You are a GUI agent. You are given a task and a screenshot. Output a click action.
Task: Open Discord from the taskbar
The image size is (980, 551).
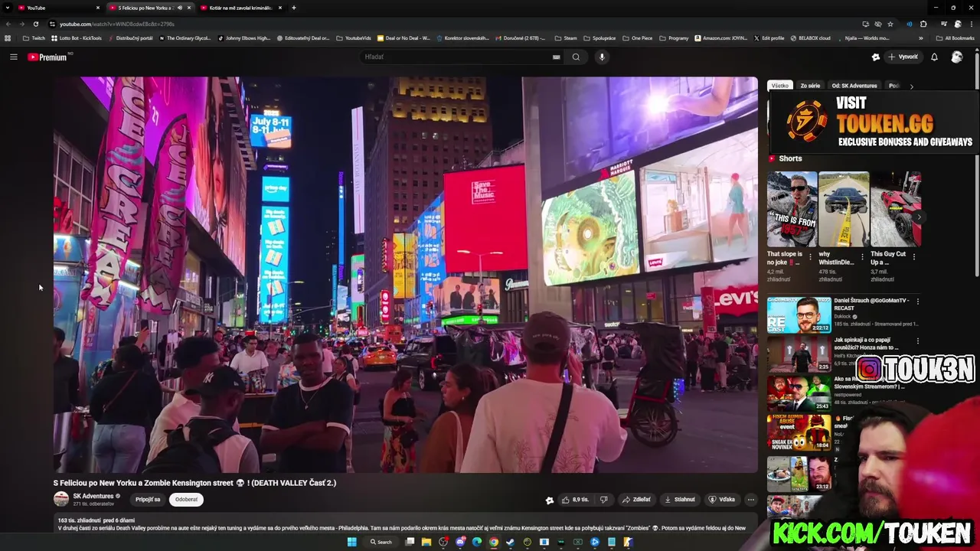click(460, 542)
